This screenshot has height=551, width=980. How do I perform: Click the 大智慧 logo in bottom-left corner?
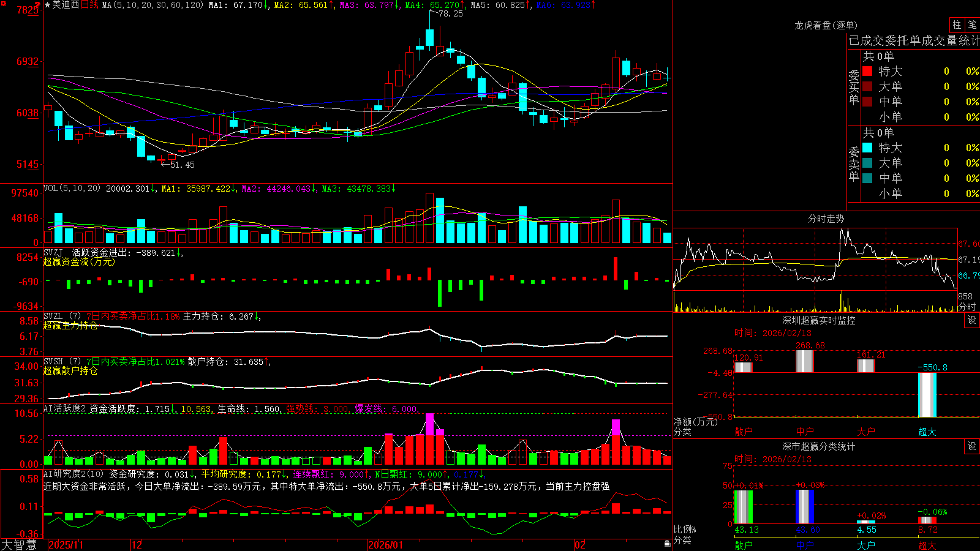19,545
